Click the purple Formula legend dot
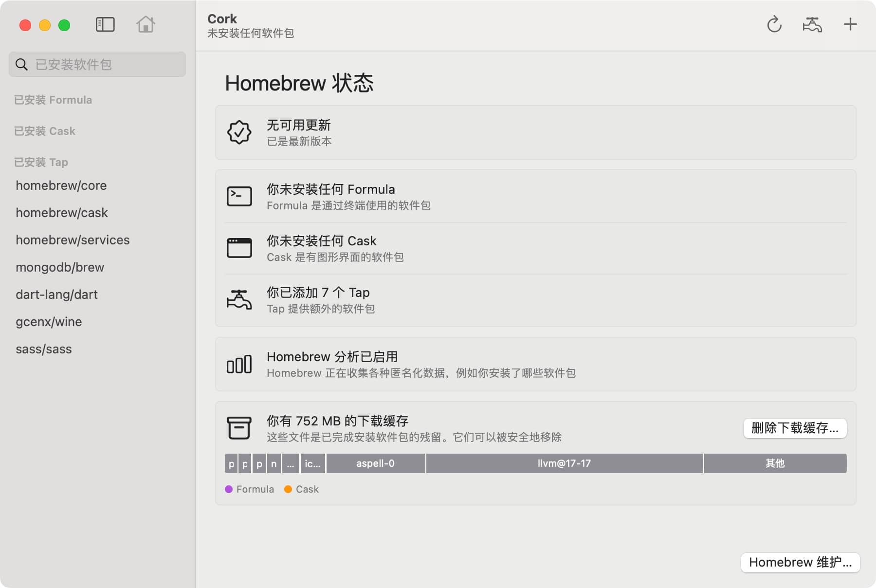 (x=229, y=489)
